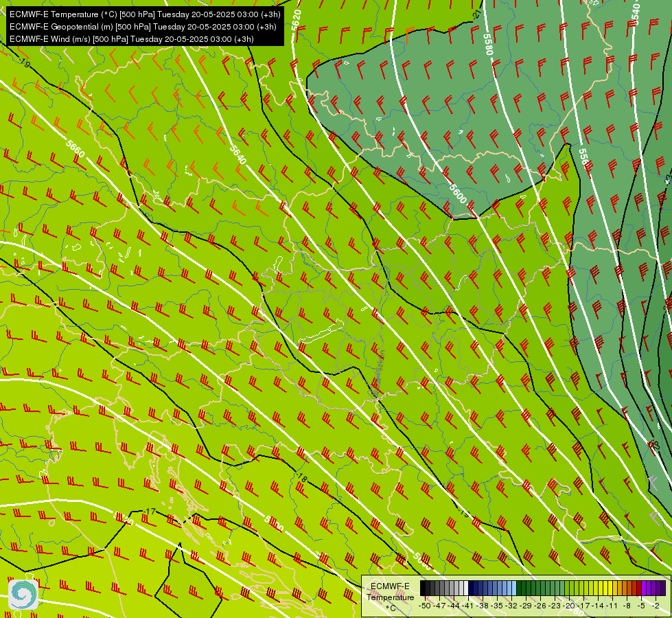Screen dimensions: 672x618
Task: Click the -2 tick label on legend
Action: click(x=656, y=606)
